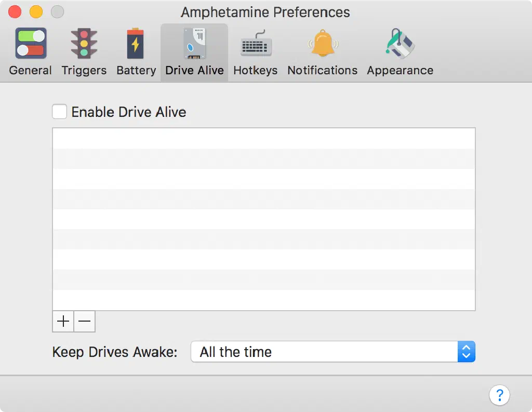
Task: Remove a drive with the minus button
Action: click(x=85, y=322)
